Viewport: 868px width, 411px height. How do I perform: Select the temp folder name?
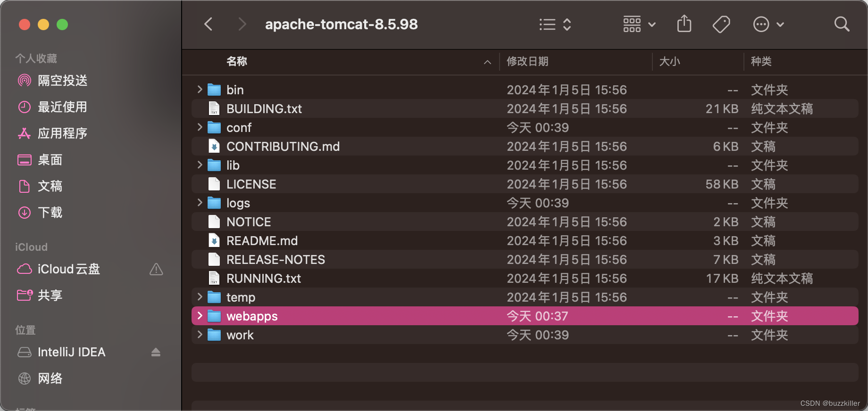click(241, 297)
